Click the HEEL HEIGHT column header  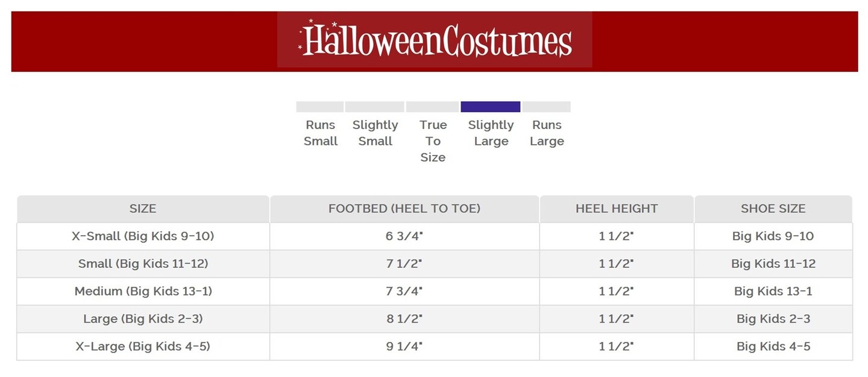click(617, 209)
